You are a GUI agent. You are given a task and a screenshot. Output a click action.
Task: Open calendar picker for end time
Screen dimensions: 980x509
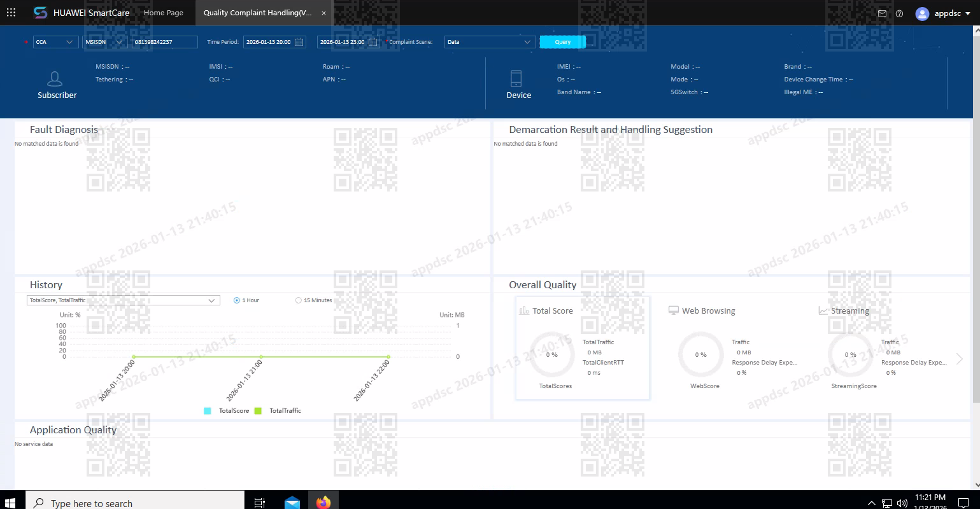click(x=373, y=42)
